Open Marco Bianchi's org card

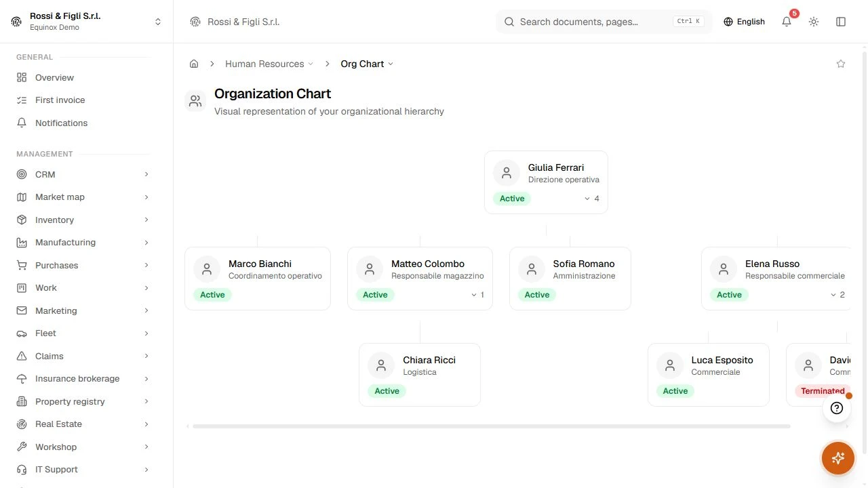pyautogui.click(x=258, y=279)
